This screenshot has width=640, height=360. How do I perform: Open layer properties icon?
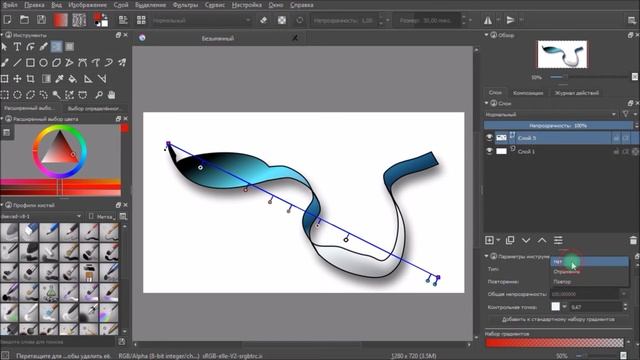[558, 240]
